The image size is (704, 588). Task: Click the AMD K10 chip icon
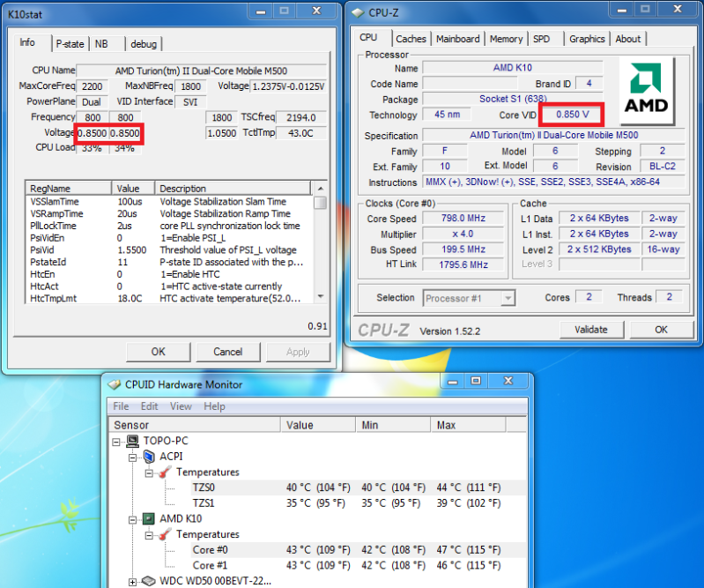149,519
